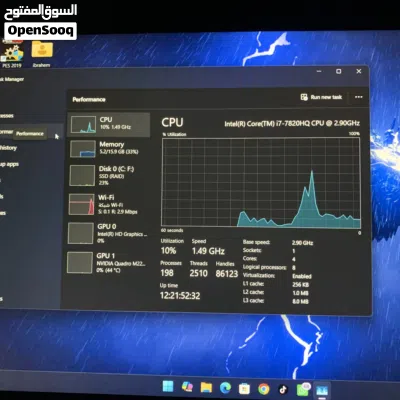Open TikTok from the taskbar

pos(283,389)
